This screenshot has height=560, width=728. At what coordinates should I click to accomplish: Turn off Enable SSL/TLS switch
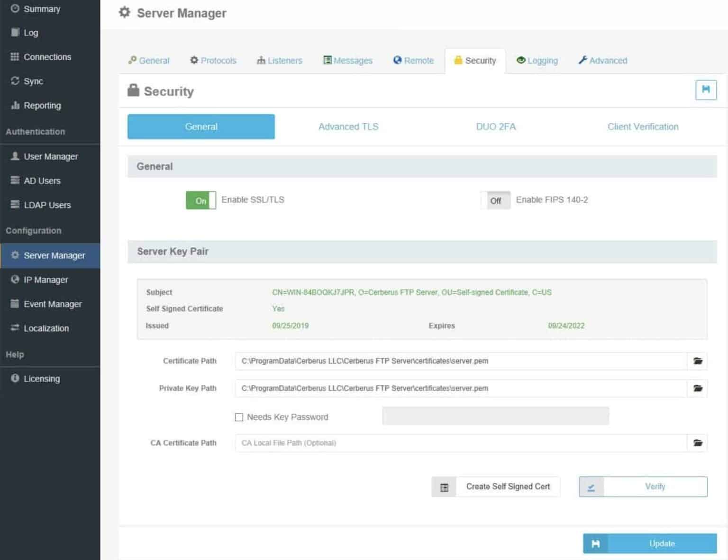coord(200,200)
